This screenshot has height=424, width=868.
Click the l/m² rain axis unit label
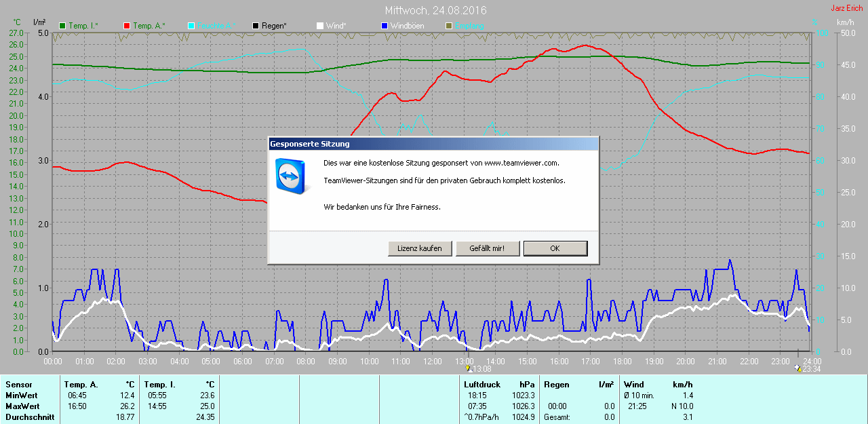[39, 22]
